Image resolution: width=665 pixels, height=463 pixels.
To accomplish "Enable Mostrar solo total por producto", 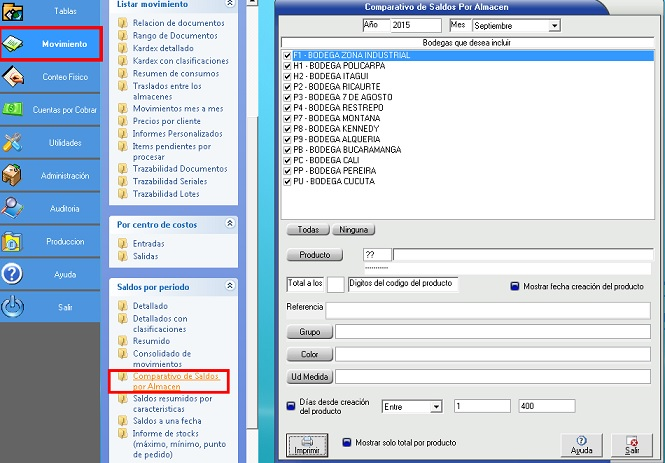I will point(347,442).
